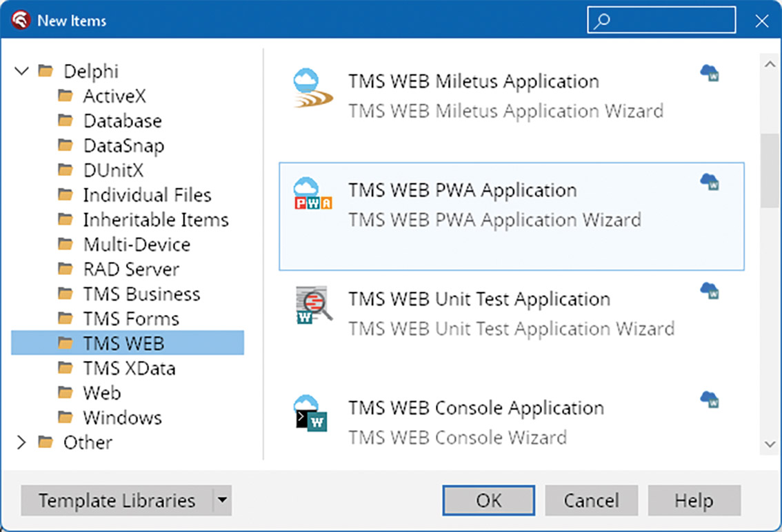Click the scroll down arrow of item list

[769, 444]
